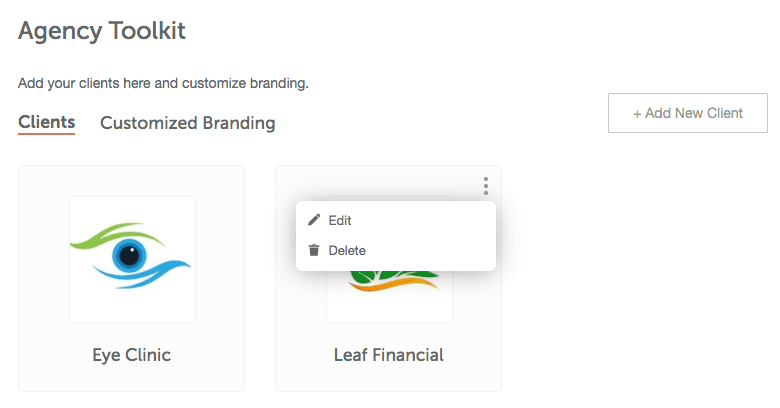780x408 pixels.
Task: Click the Leaf Financial client name
Action: [x=388, y=355]
